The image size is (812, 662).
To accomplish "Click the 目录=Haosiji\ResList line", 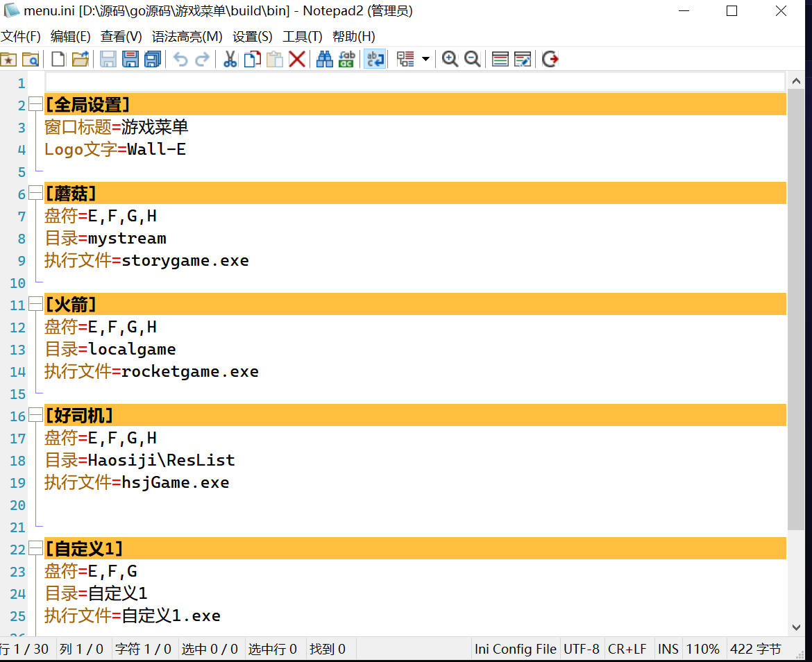I will coord(139,460).
